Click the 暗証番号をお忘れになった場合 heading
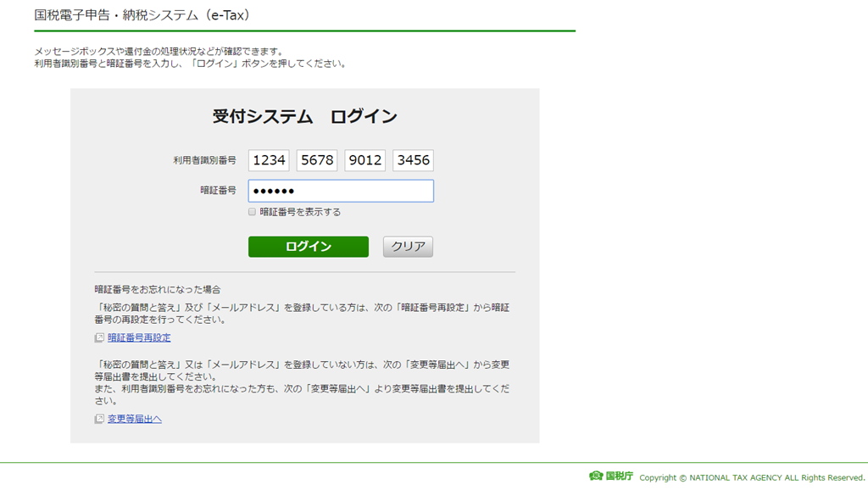The height and width of the screenshot is (490, 868). (x=157, y=289)
